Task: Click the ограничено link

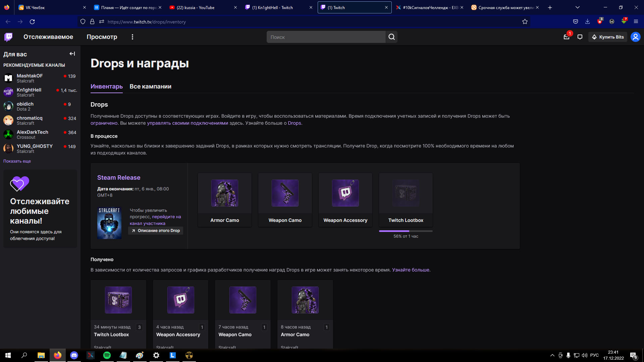Action: click(104, 123)
